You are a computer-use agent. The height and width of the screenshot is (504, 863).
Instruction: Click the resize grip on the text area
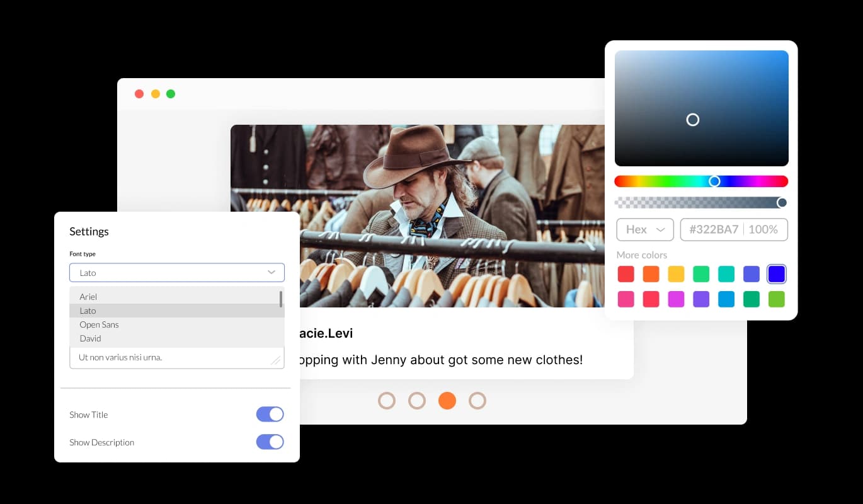pos(275,360)
